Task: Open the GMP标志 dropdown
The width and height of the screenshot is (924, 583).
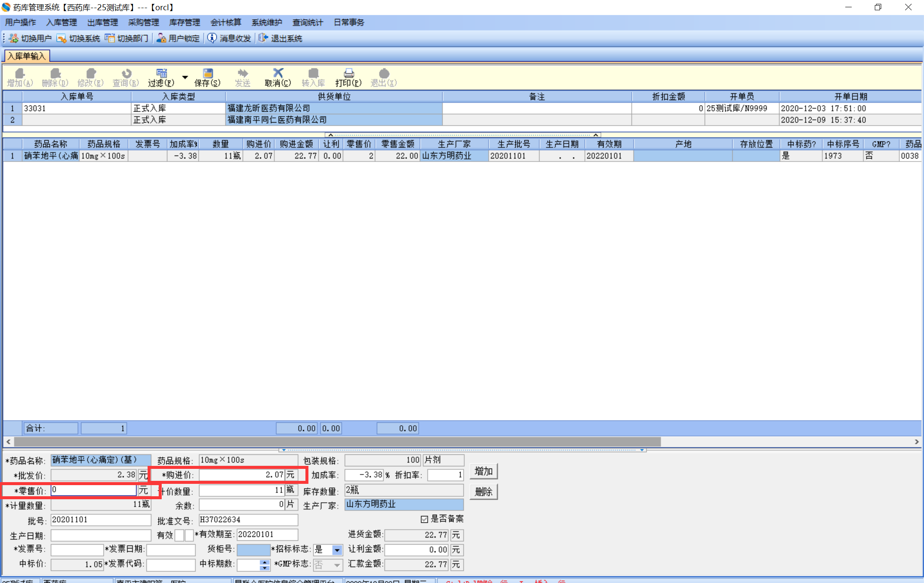Action: pos(337,565)
